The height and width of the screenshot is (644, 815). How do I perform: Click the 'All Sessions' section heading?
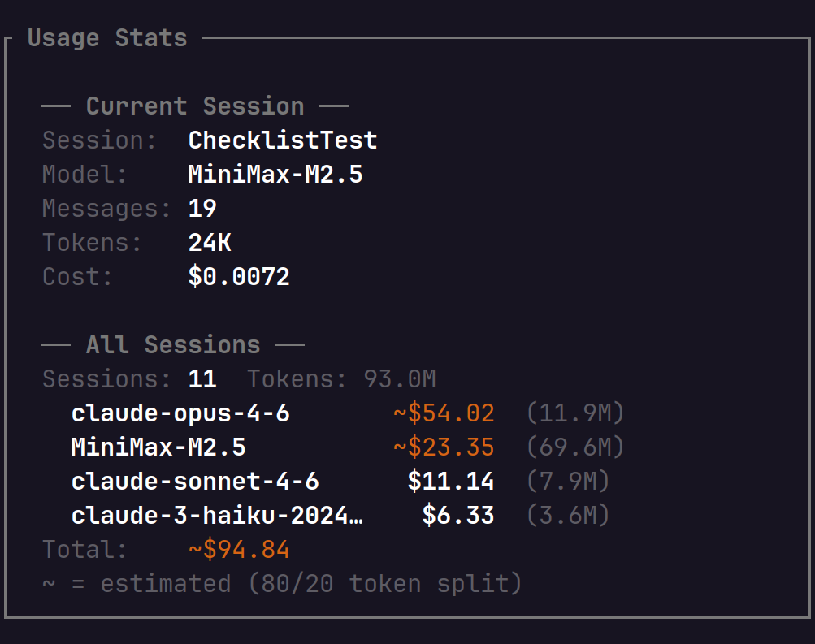pyautogui.click(x=173, y=345)
